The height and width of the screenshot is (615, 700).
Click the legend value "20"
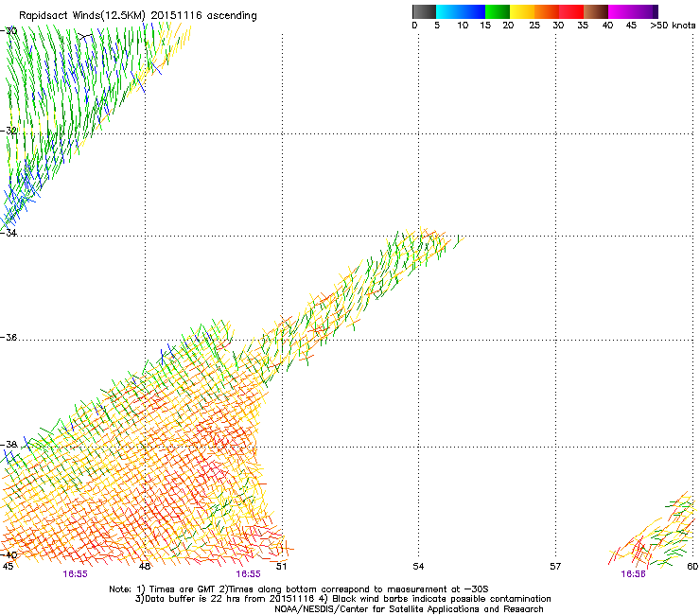(x=508, y=26)
